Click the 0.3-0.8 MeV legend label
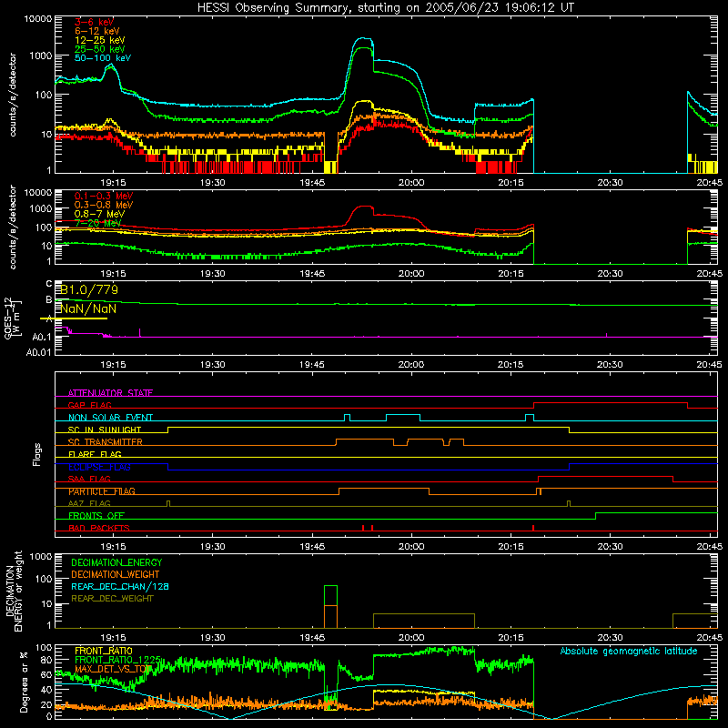728x728 pixels. (x=104, y=205)
